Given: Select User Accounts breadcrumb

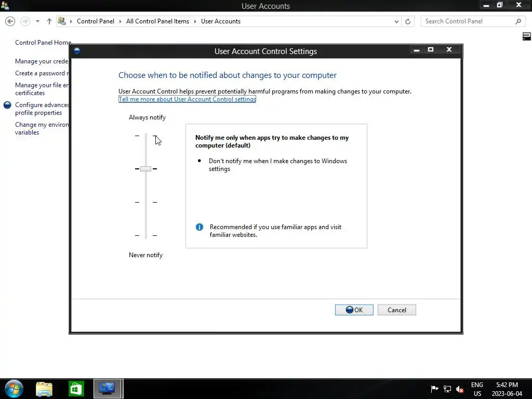Looking at the screenshot, I should [220, 21].
